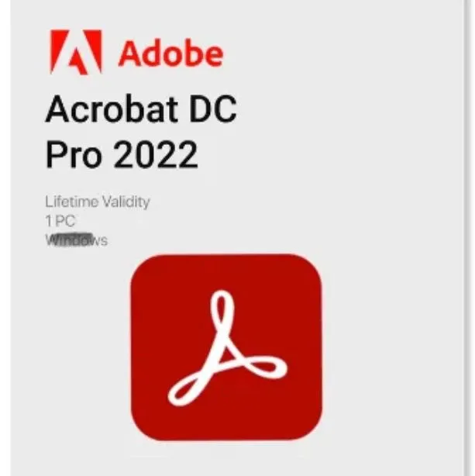Click the smudged 'Windows' platform label

76,240
